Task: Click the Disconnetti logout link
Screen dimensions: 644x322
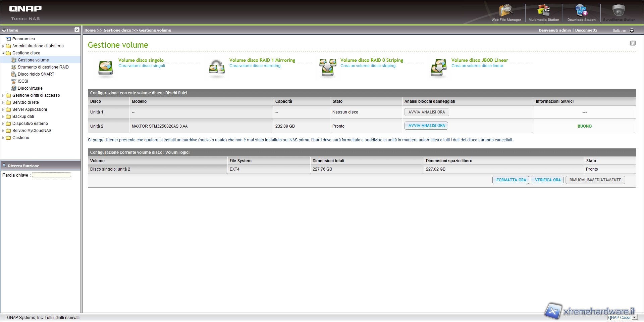Action: tap(586, 30)
